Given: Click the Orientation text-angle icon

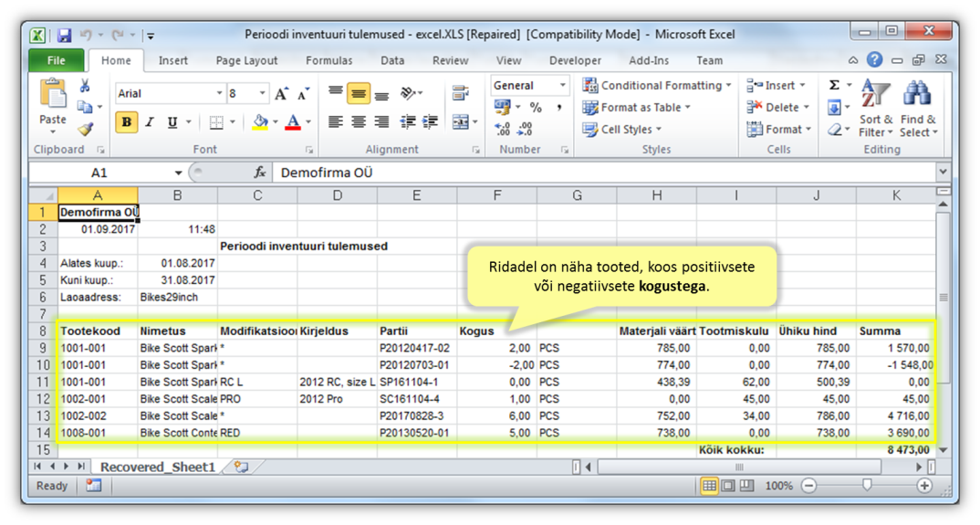Looking at the screenshot, I should pyautogui.click(x=408, y=94).
